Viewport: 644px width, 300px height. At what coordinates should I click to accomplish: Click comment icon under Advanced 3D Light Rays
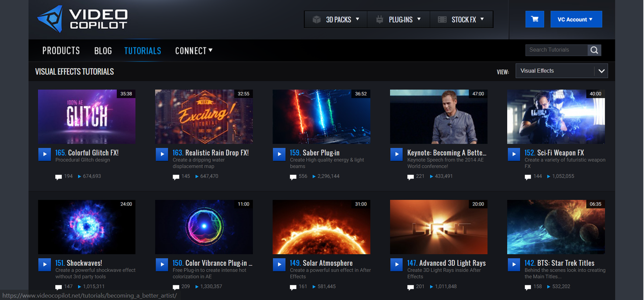tap(411, 287)
